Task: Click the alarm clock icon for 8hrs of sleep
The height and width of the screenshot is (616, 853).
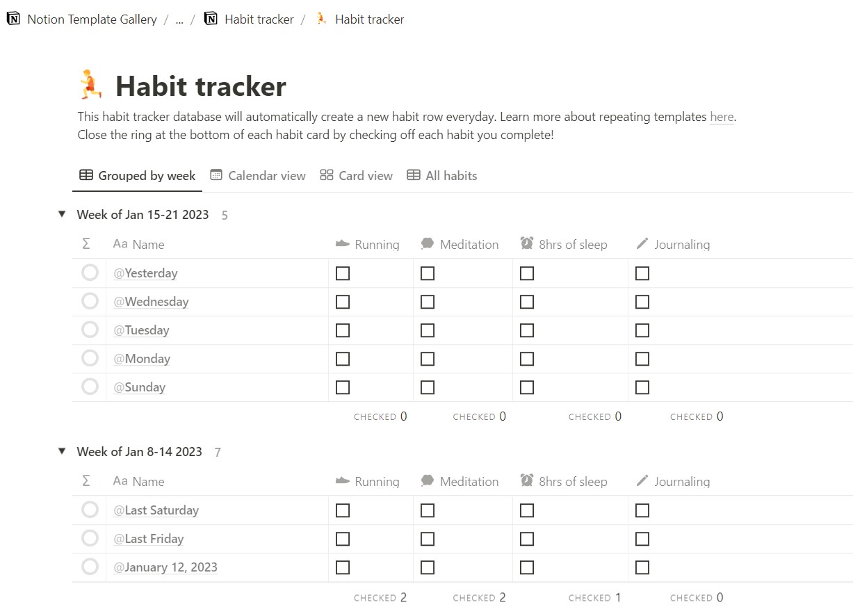Action: [x=527, y=244]
